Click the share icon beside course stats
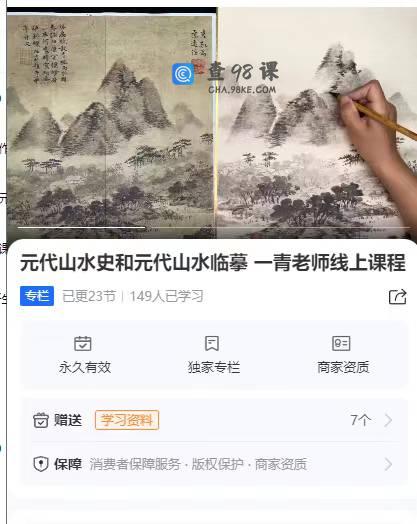 click(397, 296)
